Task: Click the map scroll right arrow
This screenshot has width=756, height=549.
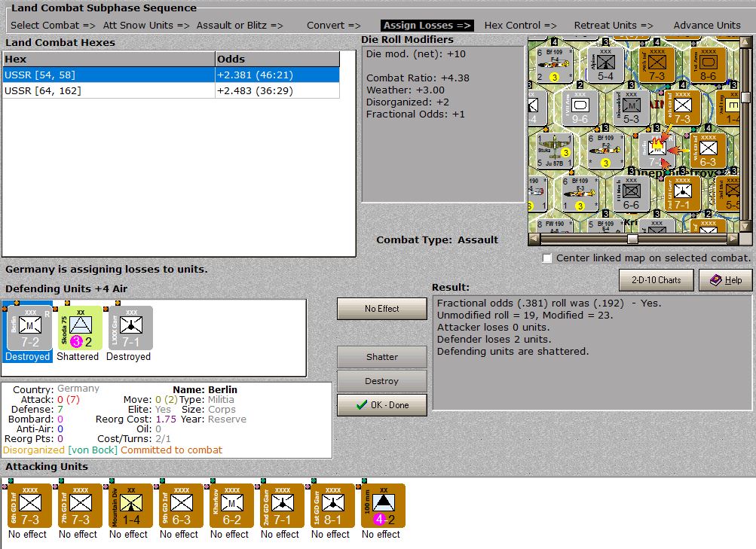Action: 733,239
